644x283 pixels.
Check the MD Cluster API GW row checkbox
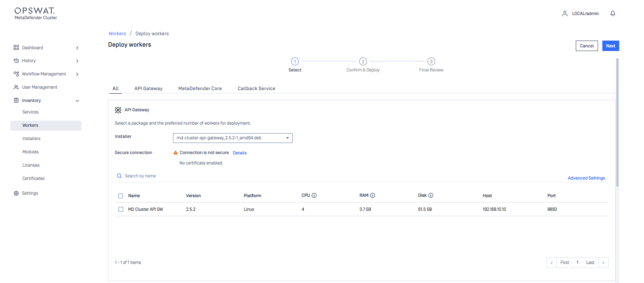(x=121, y=209)
